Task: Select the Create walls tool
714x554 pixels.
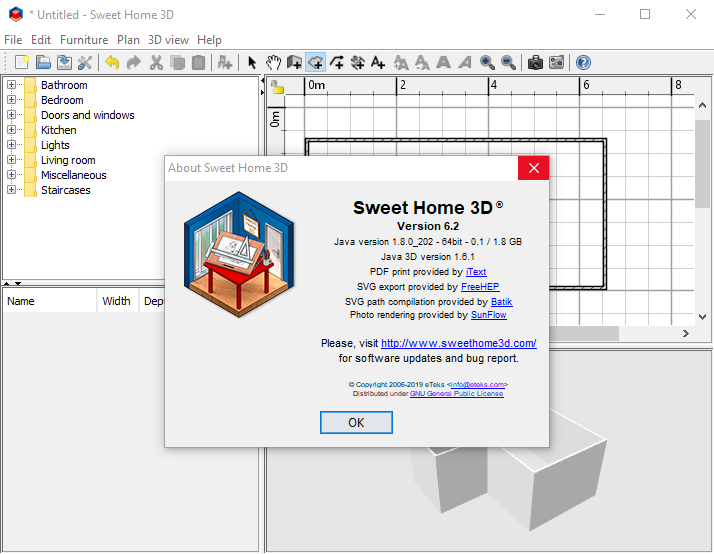Action: tap(294, 62)
